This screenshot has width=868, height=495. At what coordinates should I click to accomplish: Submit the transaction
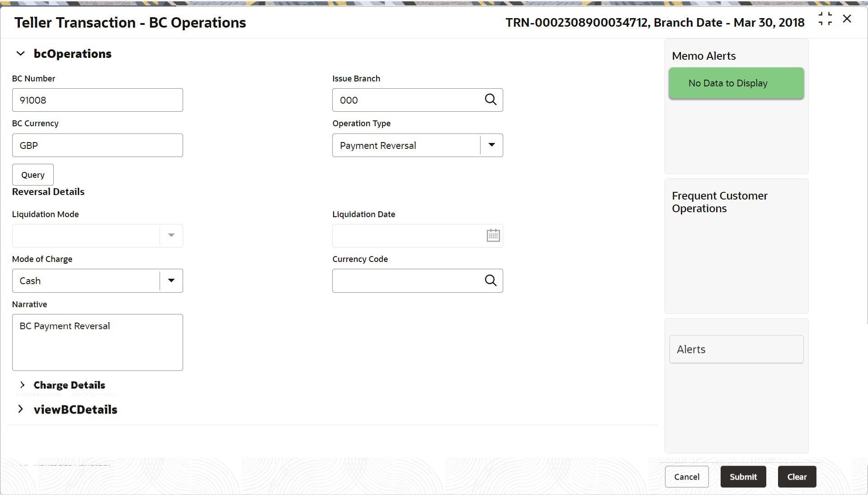743,476
